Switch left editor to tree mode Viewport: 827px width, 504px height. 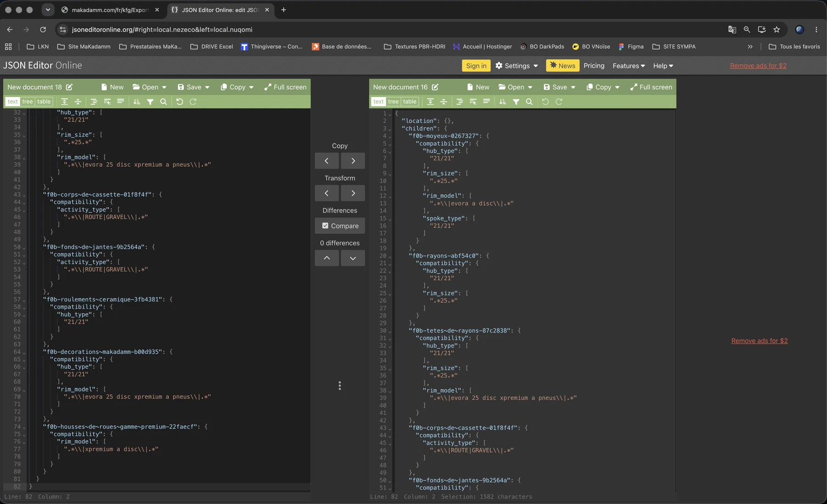tap(28, 102)
